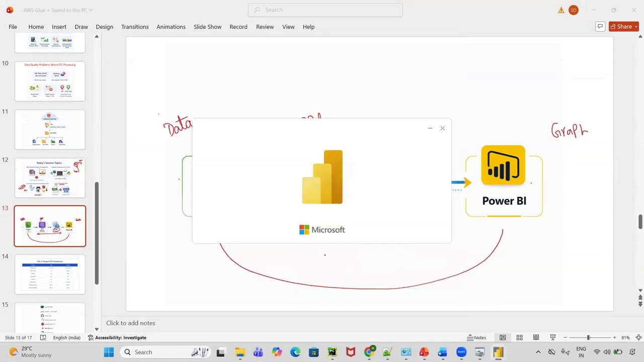This screenshot has width=644, height=362.
Task: Click the Windows taskbar search box
Action: pyautogui.click(x=165, y=352)
